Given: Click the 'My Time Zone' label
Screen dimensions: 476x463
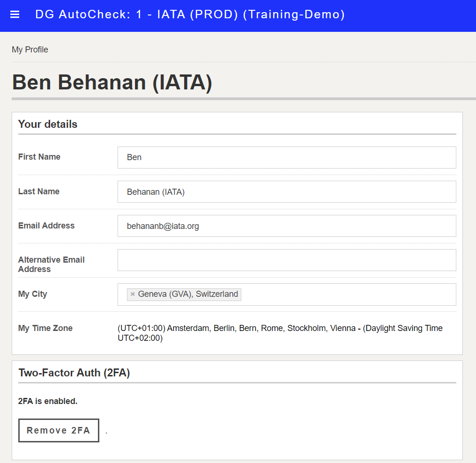Looking at the screenshot, I should 45,328.
